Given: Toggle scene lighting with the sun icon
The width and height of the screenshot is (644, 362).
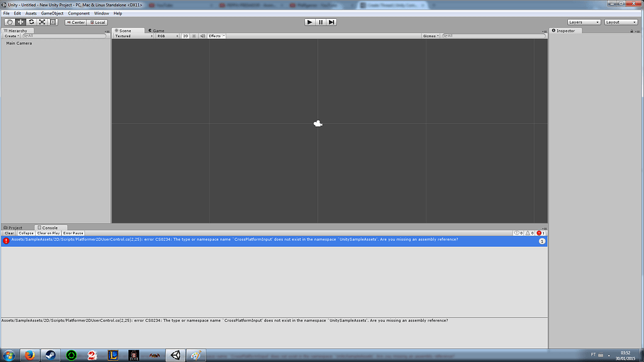Looking at the screenshot, I should (195, 36).
